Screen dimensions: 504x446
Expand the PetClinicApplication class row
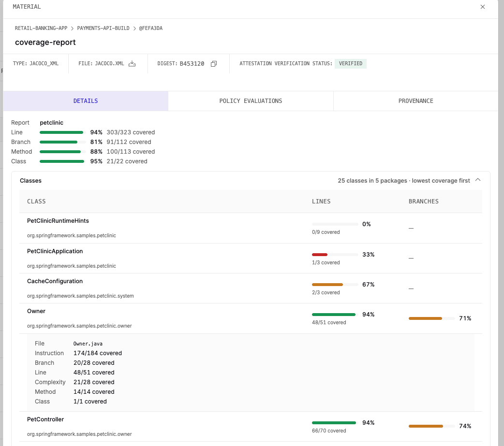251,258
